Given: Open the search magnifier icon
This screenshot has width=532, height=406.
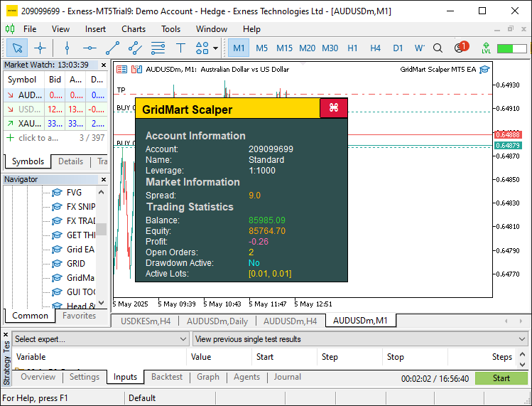Looking at the screenshot, I should point(438,48).
